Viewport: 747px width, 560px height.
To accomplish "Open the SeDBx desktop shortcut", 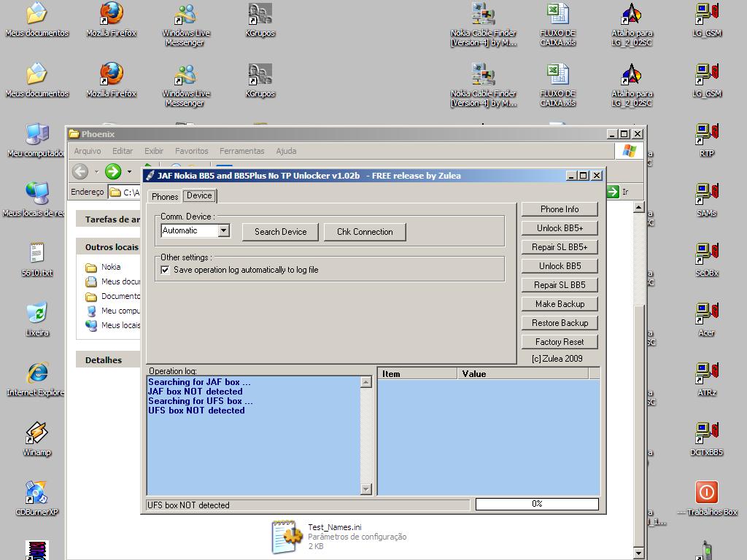I will coord(706,260).
